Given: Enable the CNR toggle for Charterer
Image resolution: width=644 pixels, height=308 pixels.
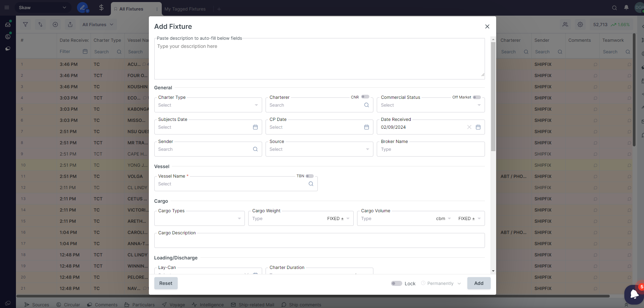Looking at the screenshot, I should coord(365,97).
